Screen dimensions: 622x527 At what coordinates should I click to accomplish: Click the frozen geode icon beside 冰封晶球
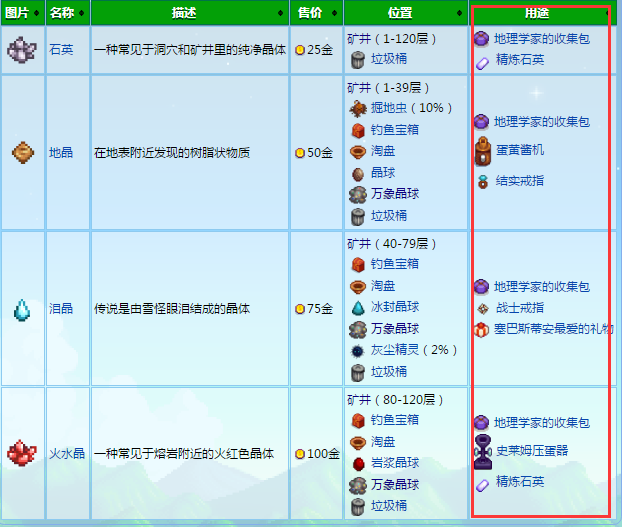(x=358, y=308)
